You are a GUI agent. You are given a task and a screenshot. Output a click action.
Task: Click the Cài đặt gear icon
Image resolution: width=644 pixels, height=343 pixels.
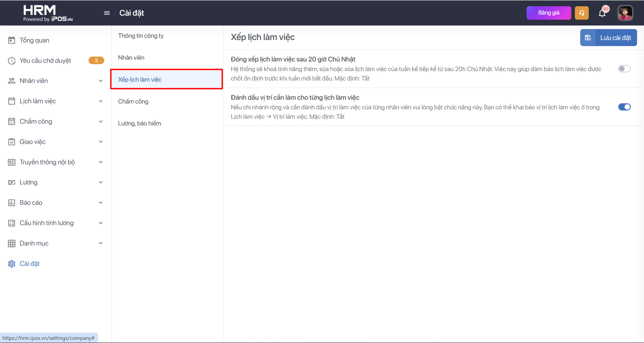tap(12, 264)
